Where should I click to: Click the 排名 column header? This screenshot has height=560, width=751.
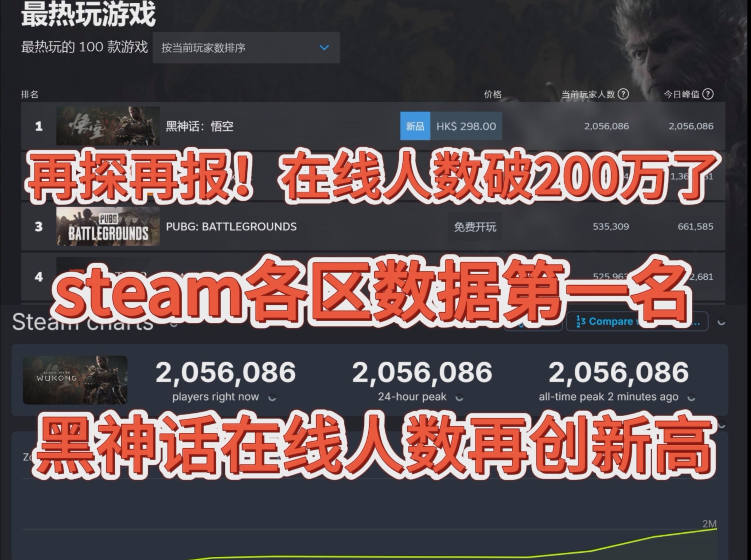pyautogui.click(x=30, y=94)
